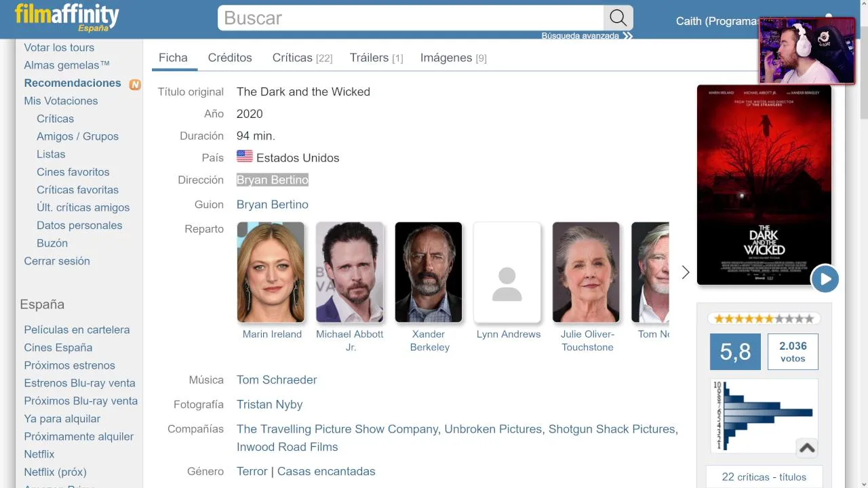Viewport: 868px width, 488px height.
Task: Open sidebar Críticas sub-item
Action: (55, 119)
